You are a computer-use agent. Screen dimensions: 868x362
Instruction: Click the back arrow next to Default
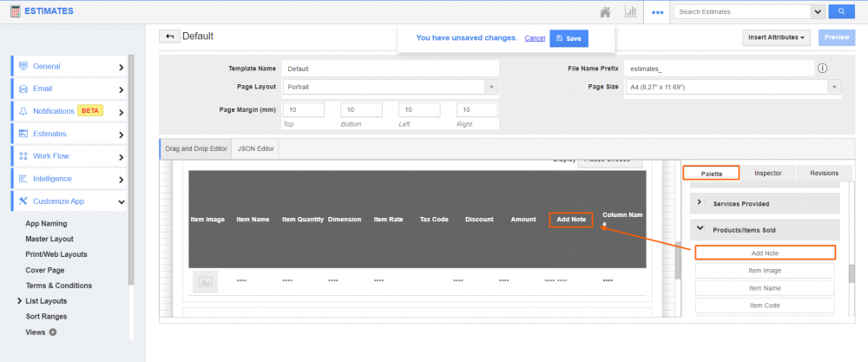(x=168, y=36)
